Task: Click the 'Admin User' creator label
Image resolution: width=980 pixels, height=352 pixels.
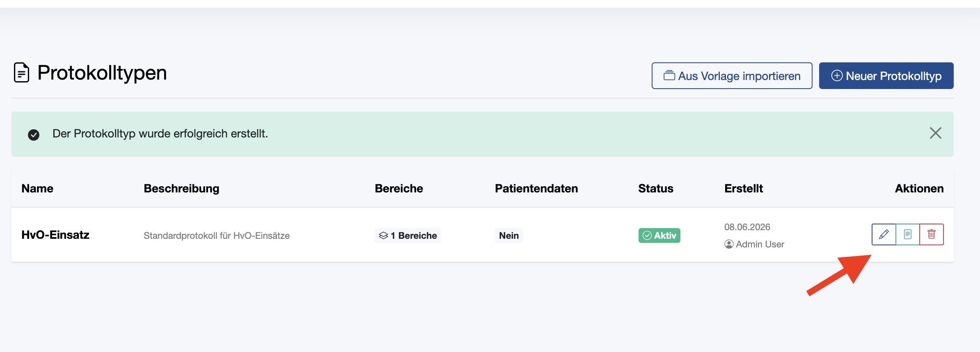Action: (754, 244)
